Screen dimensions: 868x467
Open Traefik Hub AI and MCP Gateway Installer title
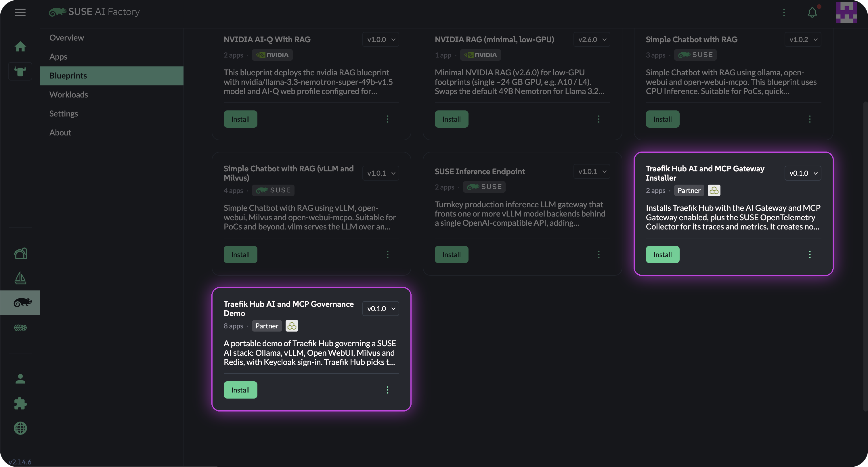(x=705, y=173)
